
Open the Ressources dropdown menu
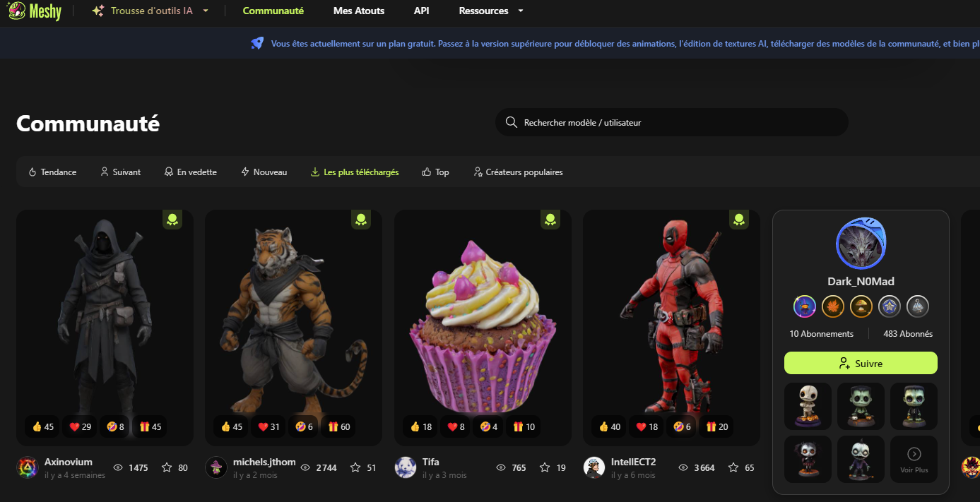coord(490,11)
